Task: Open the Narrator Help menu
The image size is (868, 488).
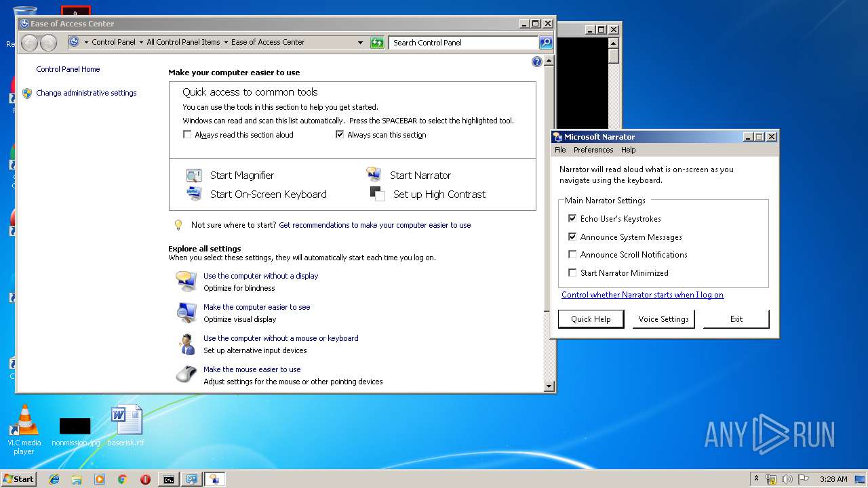Action: [x=629, y=150]
